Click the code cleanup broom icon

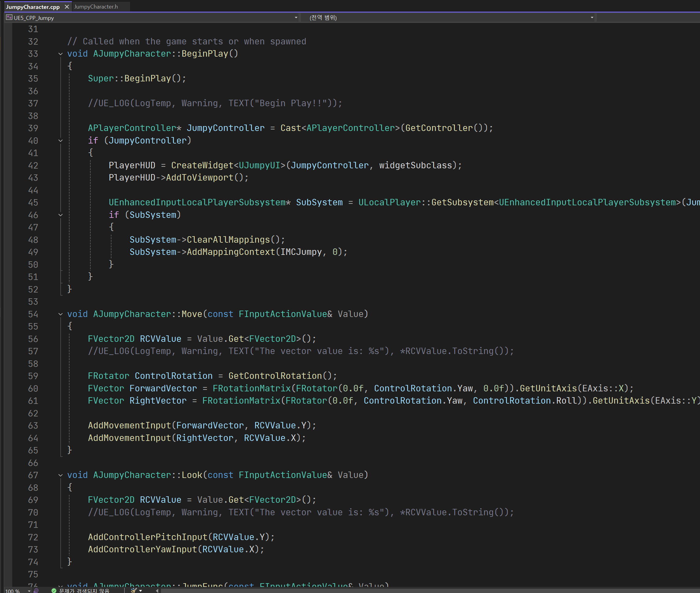(x=134, y=591)
